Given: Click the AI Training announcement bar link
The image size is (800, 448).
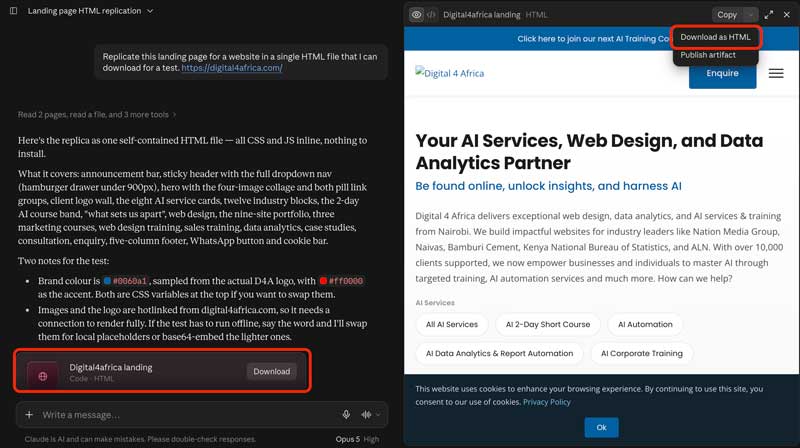Looking at the screenshot, I should pos(593,39).
